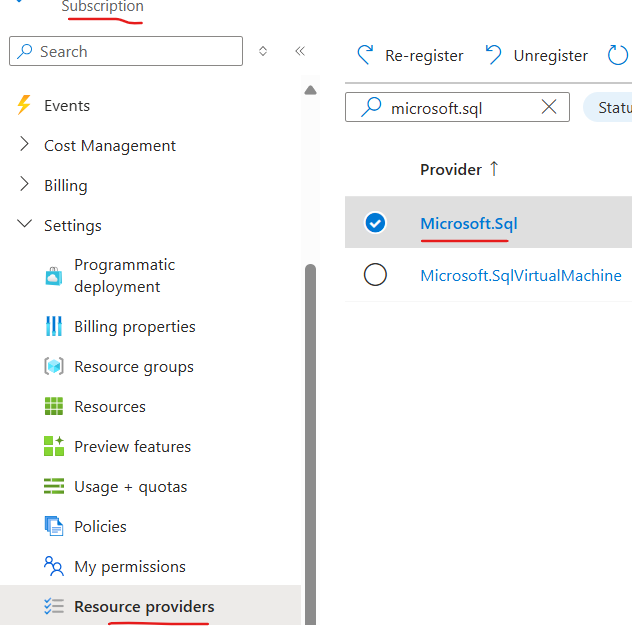Viewport: 632px width, 626px height.
Task: Click the Usage + quotas icon
Action: 54,486
